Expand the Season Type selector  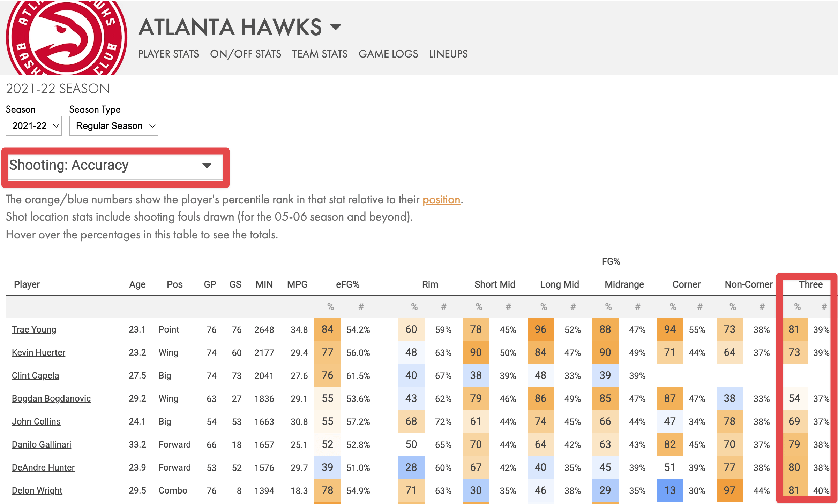pos(114,126)
